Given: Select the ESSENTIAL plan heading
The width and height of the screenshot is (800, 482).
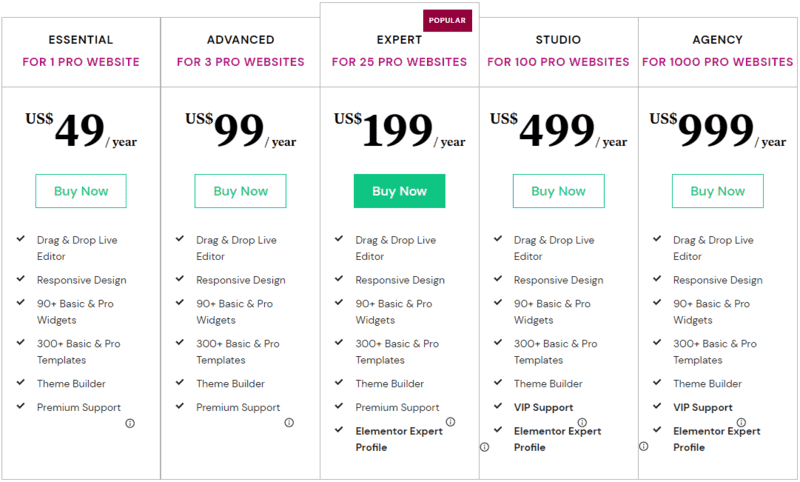Looking at the screenshot, I should (x=81, y=40).
